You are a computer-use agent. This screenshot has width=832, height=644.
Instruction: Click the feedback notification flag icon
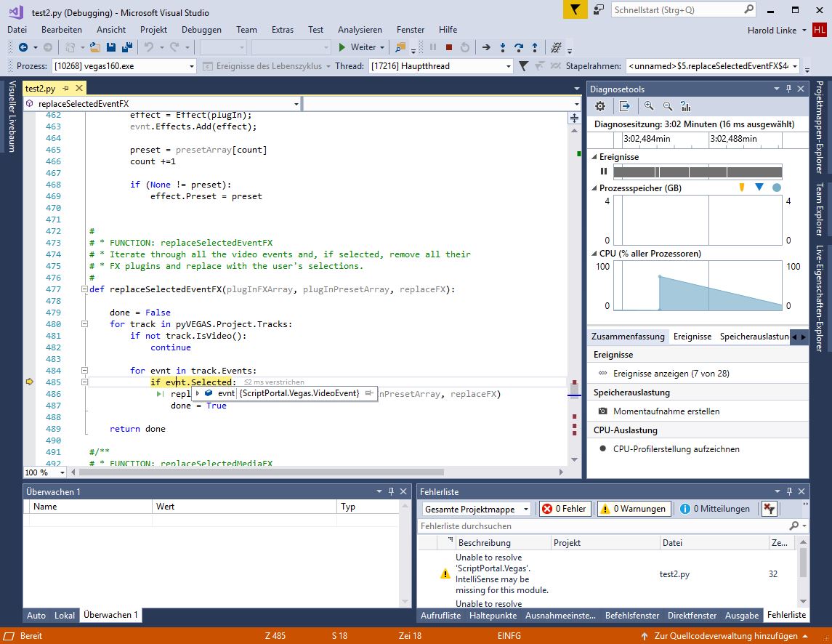click(575, 9)
